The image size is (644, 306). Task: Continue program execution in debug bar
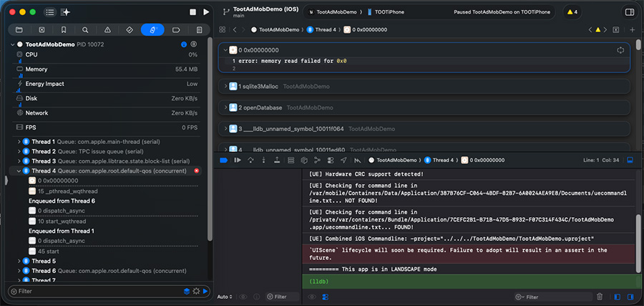(238, 160)
